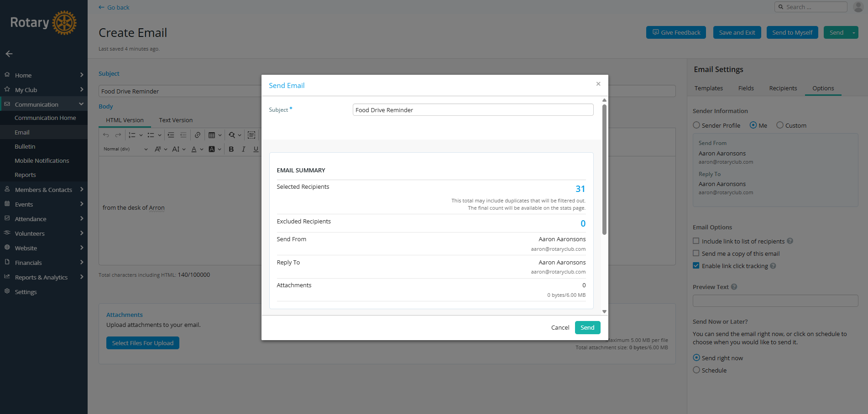868x414 pixels.
Task: Open the user profile avatar icon
Action: [858, 7]
